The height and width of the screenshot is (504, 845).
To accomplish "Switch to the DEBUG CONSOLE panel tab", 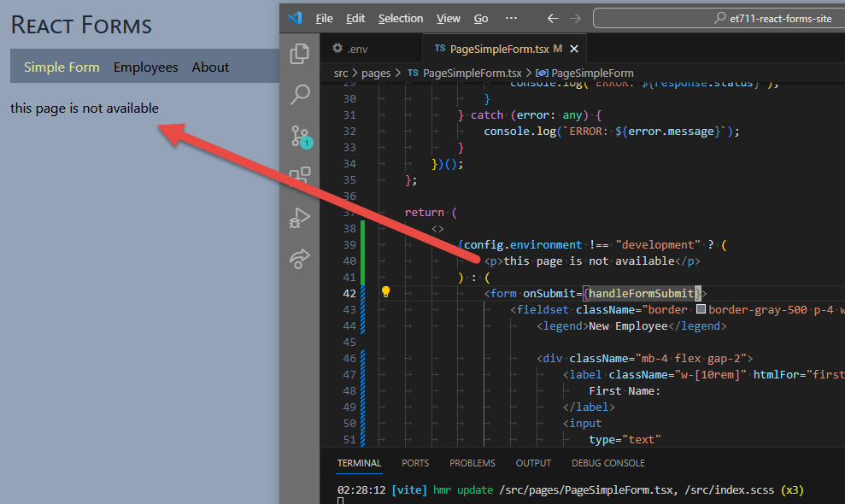I will click(x=607, y=463).
